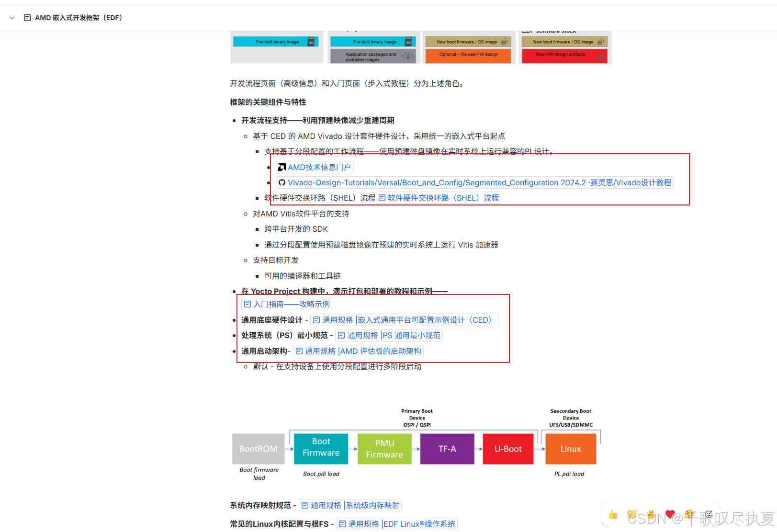Screen dimensions: 777x532
Task: Click the BootROM block in the boot diagram
Action: 259,449
